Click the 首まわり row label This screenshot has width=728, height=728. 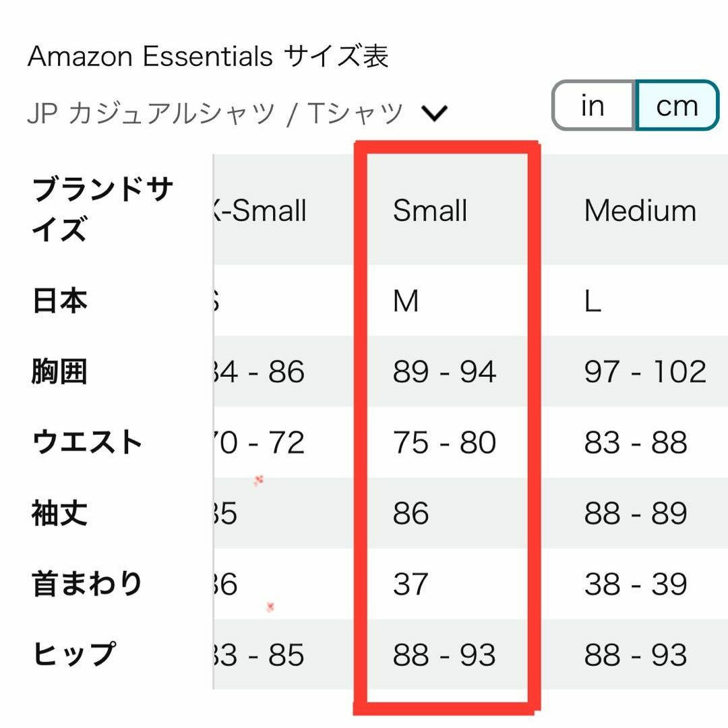(x=87, y=584)
